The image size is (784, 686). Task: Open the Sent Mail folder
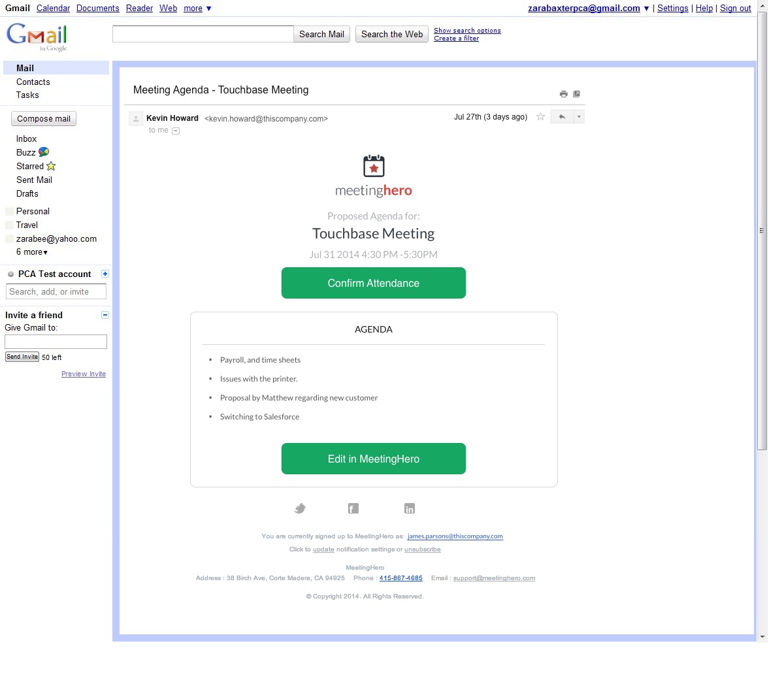[x=34, y=180]
